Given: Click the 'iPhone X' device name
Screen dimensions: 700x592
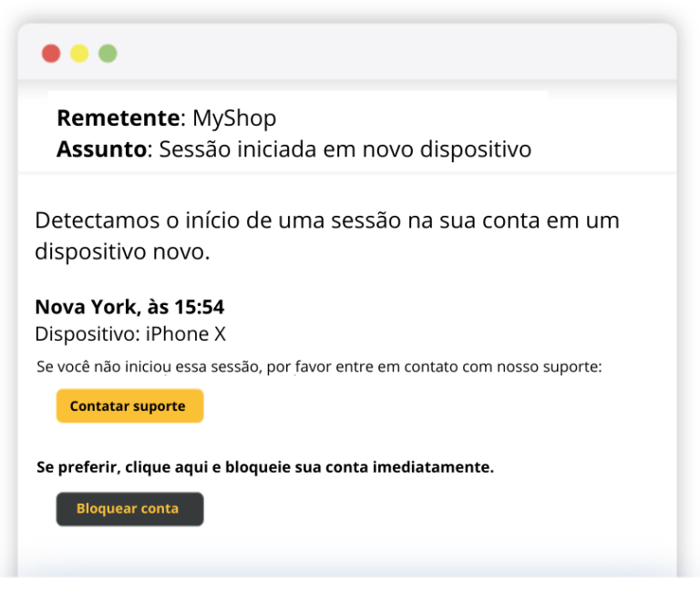Looking at the screenshot, I should tap(186, 334).
